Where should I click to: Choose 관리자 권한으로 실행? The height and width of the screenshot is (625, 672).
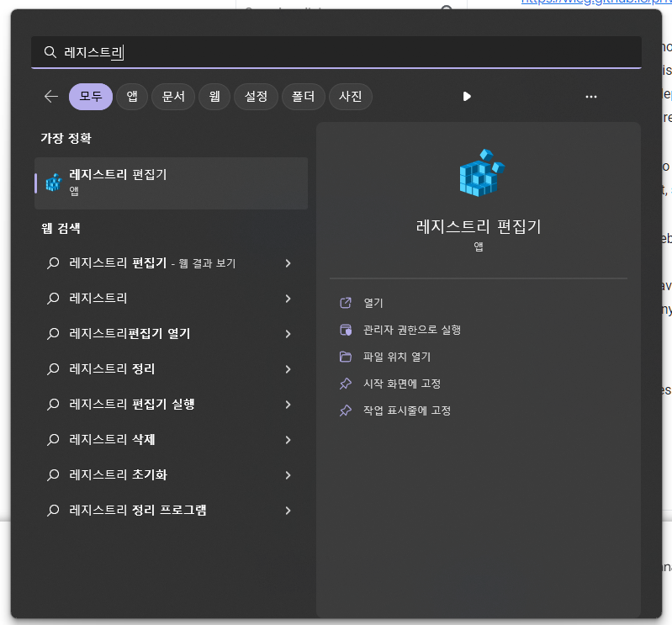pyautogui.click(x=412, y=330)
